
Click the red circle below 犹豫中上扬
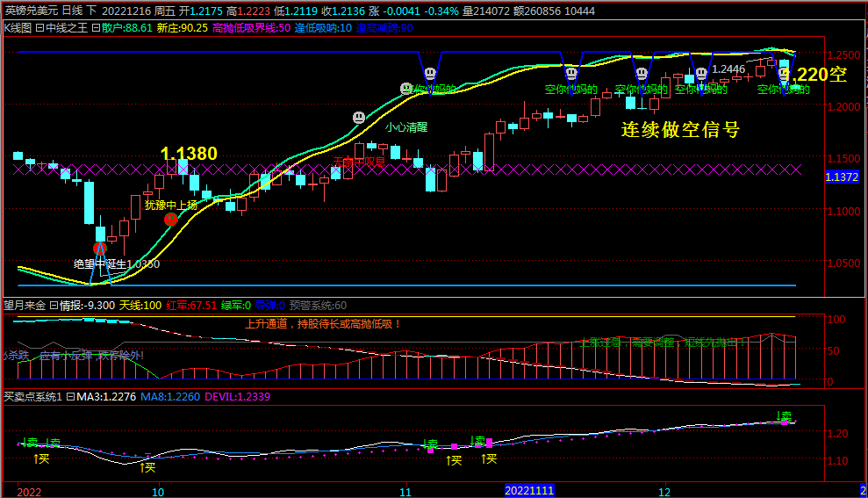pyautogui.click(x=171, y=219)
